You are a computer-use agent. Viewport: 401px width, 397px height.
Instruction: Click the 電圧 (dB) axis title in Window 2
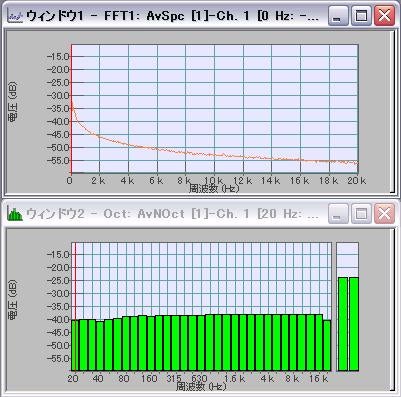(13, 300)
